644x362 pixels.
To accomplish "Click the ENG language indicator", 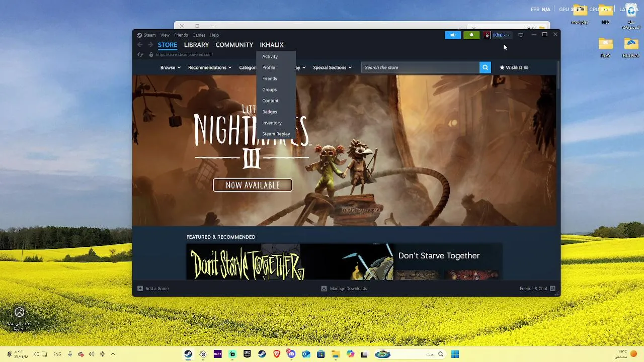I will click(x=57, y=354).
